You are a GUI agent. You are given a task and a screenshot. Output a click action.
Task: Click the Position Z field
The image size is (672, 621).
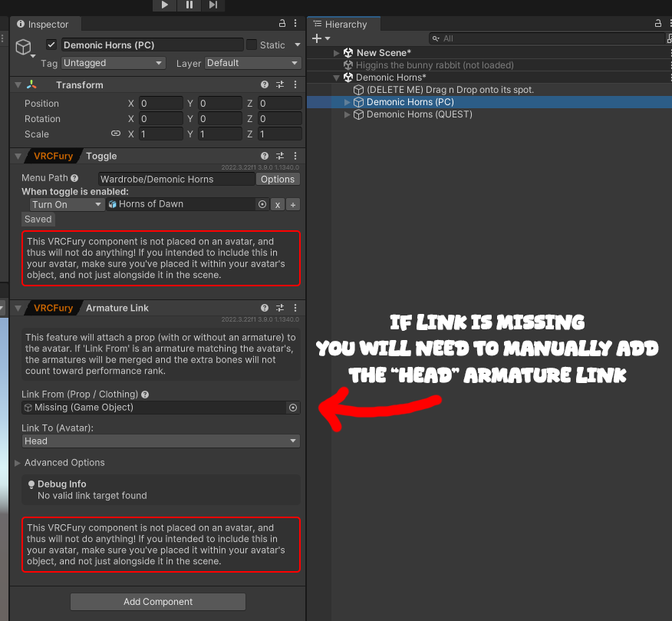(280, 104)
